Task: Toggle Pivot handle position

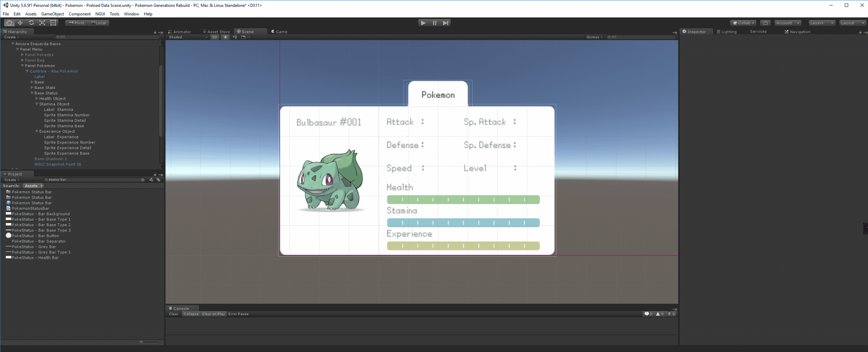Action: 76,23
